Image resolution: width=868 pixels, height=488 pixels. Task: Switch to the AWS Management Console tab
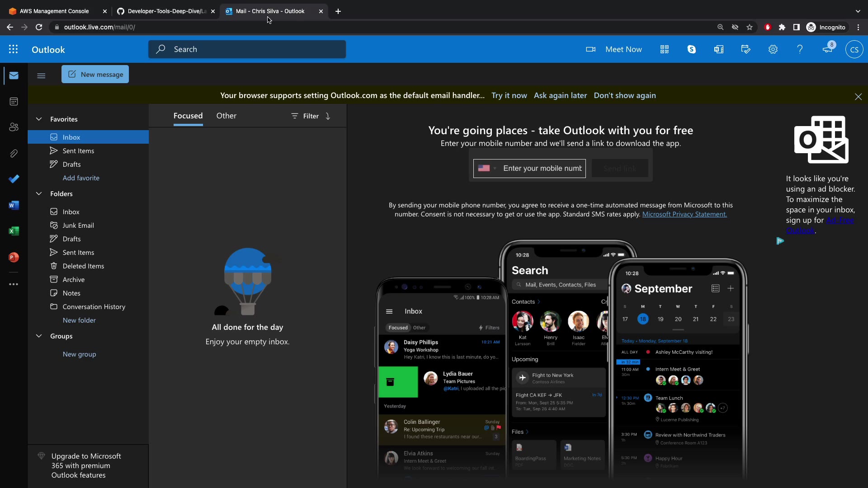tap(54, 11)
